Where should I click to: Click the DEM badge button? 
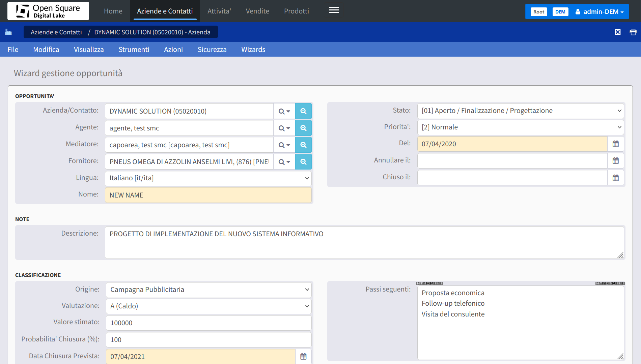click(x=560, y=12)
